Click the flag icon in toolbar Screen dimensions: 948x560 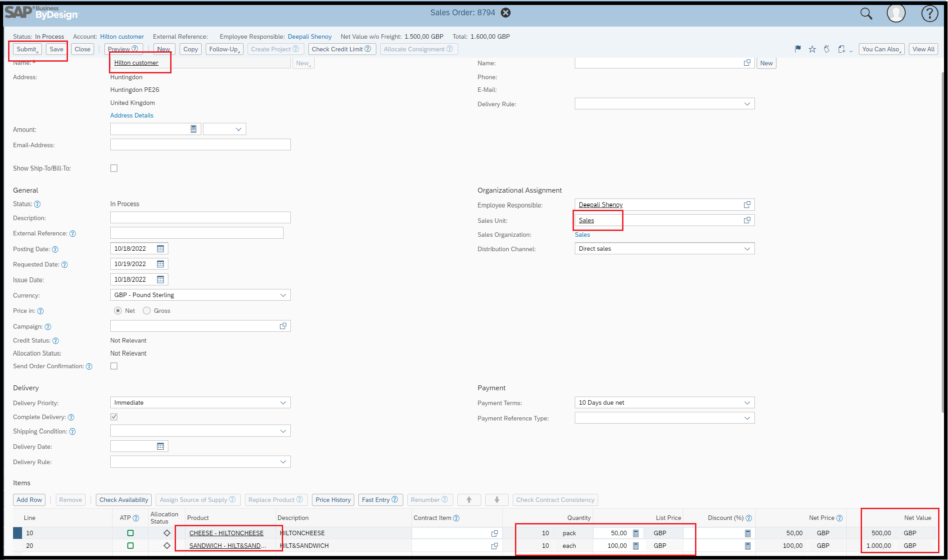pos(798,49)
